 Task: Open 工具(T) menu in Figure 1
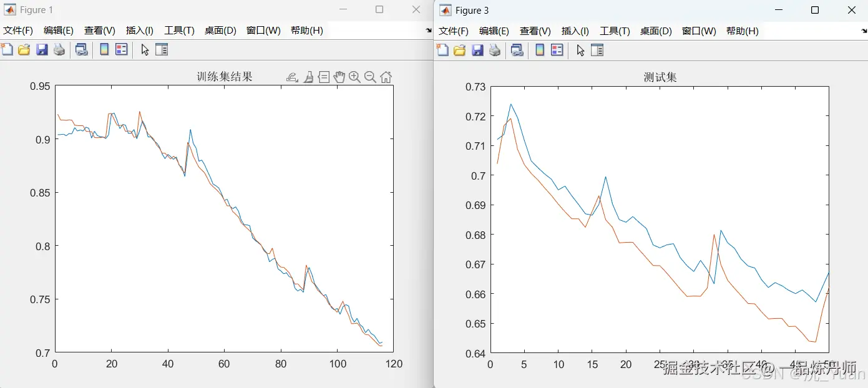click(180, 31)
